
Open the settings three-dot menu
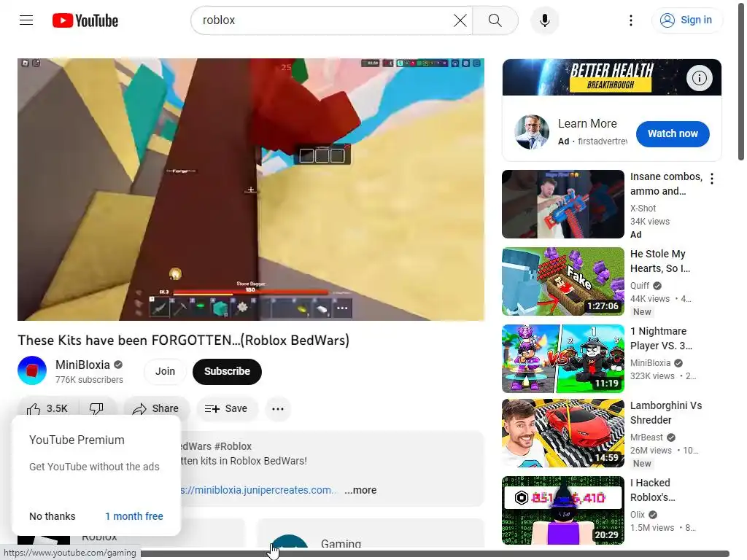[x=631, y=20]
